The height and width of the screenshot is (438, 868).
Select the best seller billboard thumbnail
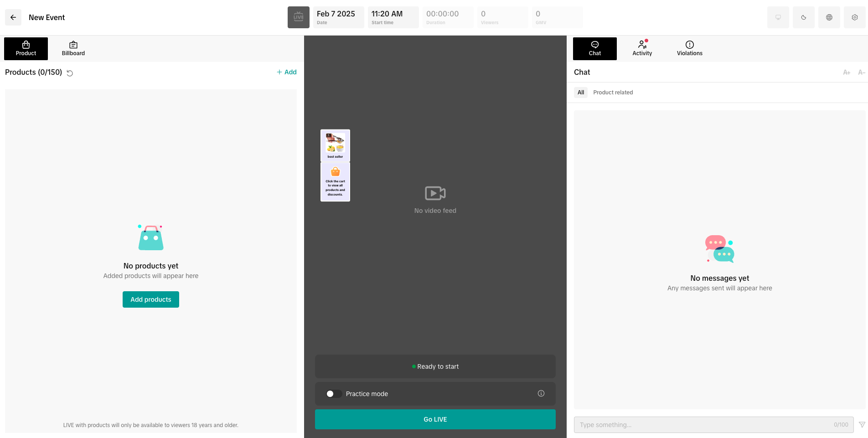click(335, 146)
